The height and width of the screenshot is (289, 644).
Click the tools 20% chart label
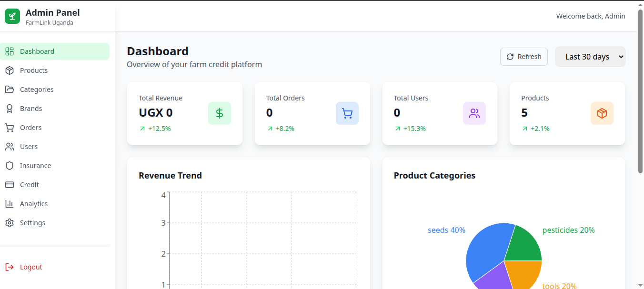point(559,286)
